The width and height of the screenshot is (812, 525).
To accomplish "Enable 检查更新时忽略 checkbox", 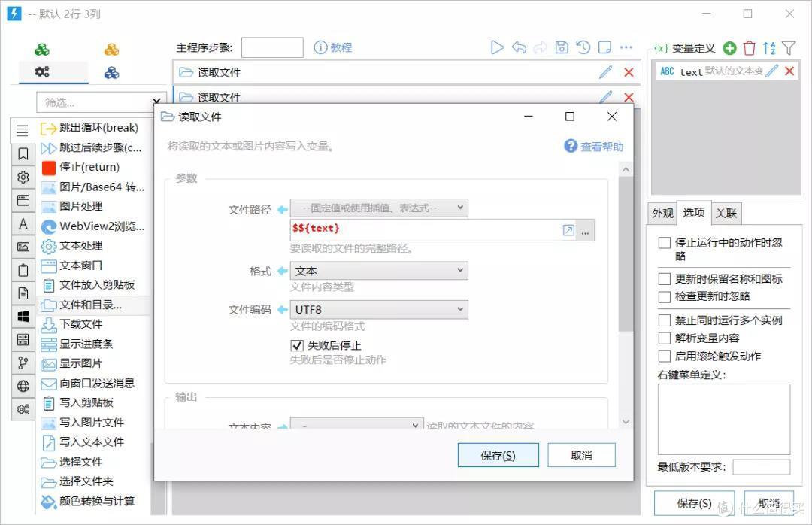I will pos(665,296).
